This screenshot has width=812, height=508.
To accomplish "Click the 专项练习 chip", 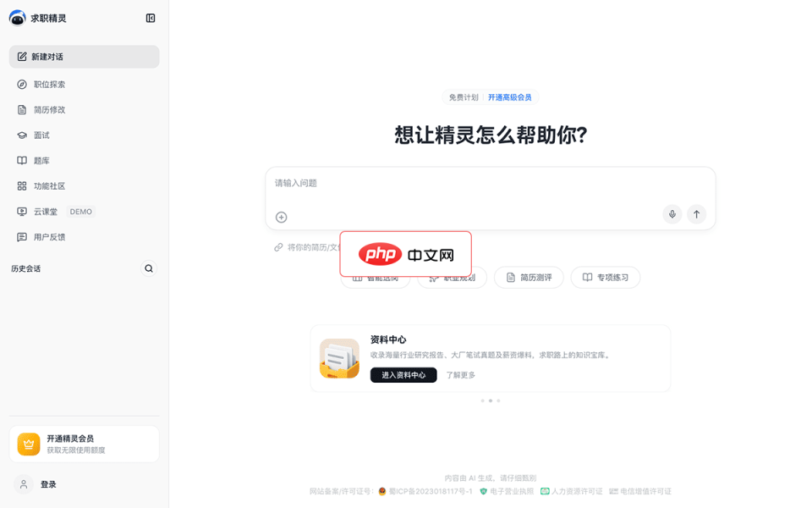I will (606, 278).
